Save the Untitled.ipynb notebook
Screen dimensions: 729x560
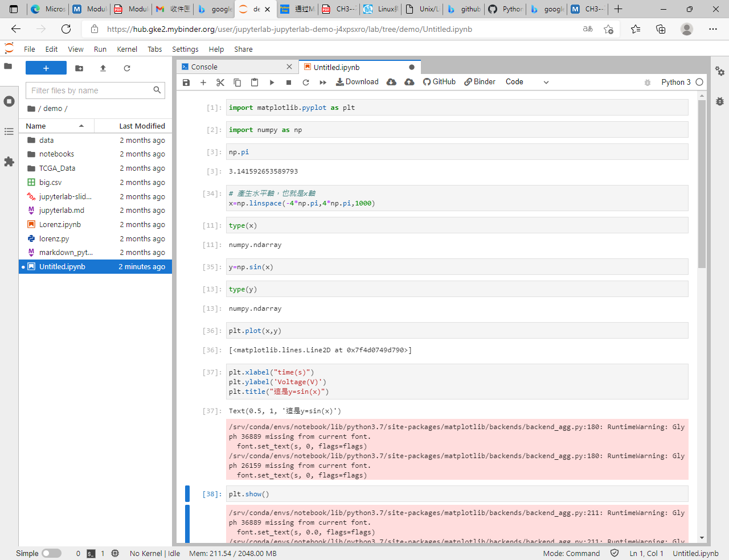click(186, 82)
